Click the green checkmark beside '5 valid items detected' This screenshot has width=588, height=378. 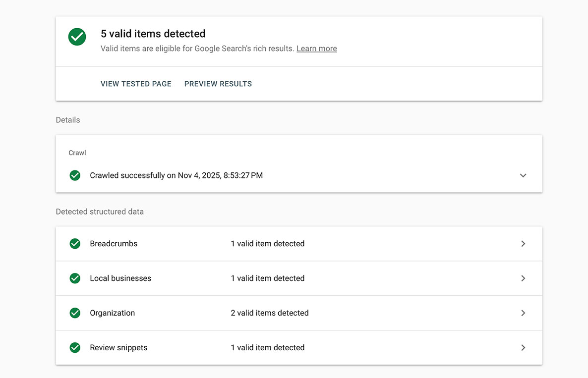point(77,37)
